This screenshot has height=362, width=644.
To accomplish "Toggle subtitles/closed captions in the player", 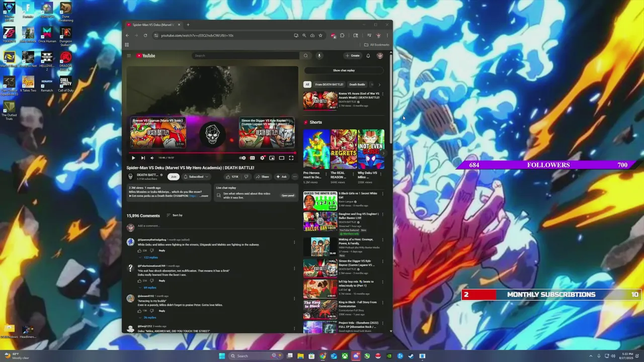I will coord(253,158).
